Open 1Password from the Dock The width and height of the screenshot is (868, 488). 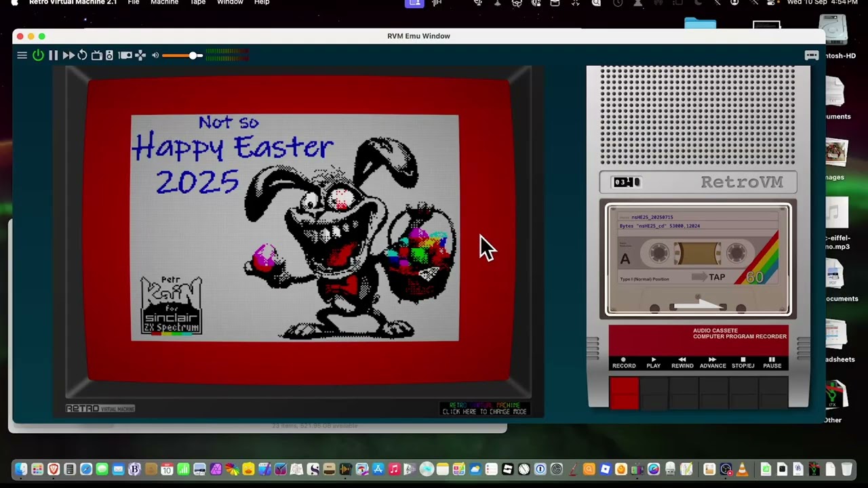tap(540, 469)
